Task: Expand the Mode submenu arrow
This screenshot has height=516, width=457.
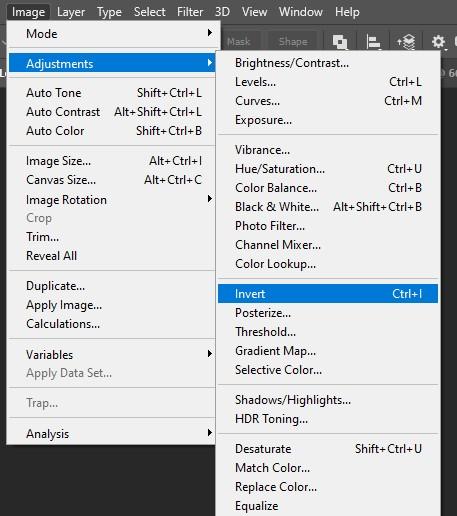Action: pos(209,33)
